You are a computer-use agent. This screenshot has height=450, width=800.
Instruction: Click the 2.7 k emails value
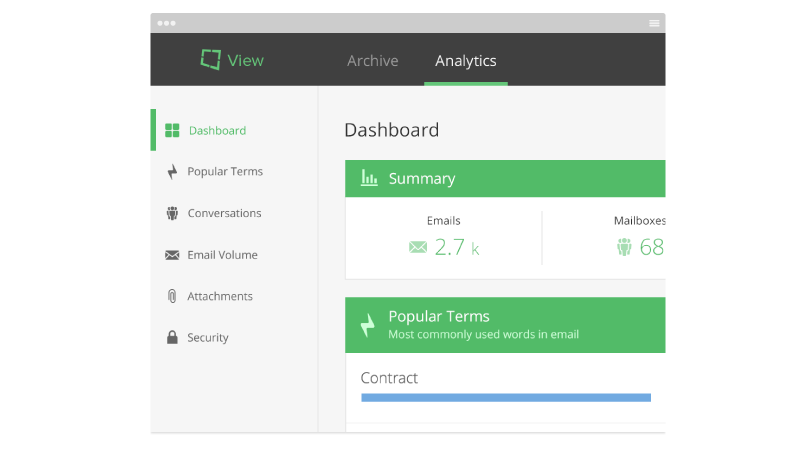click(457, 247)
